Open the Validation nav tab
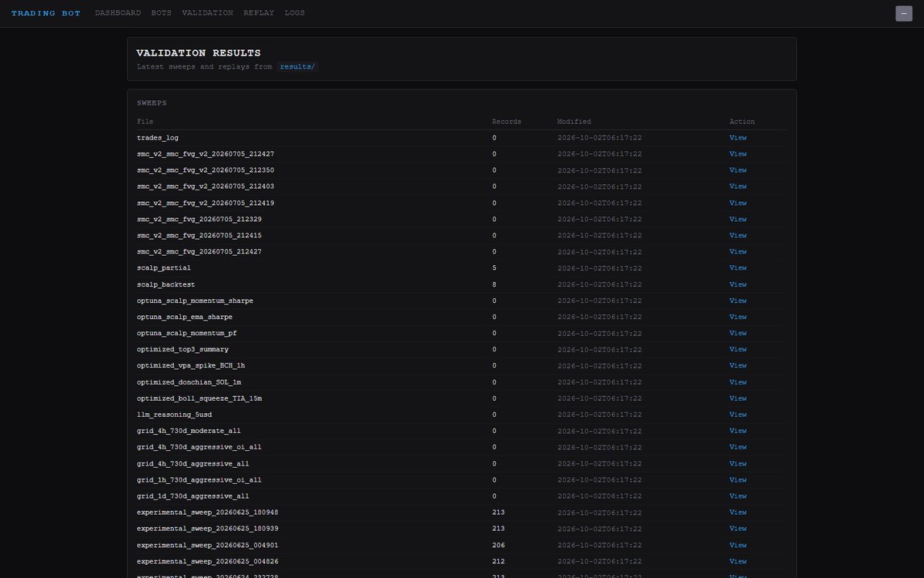924x578 pixels. (208, 13)
